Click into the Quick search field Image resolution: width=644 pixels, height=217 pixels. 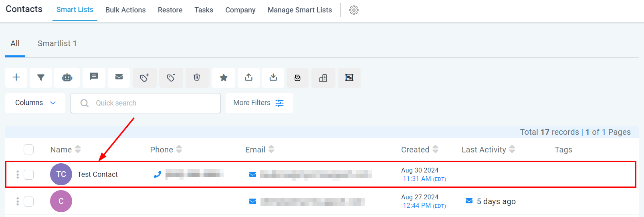(x=152, y=103)
